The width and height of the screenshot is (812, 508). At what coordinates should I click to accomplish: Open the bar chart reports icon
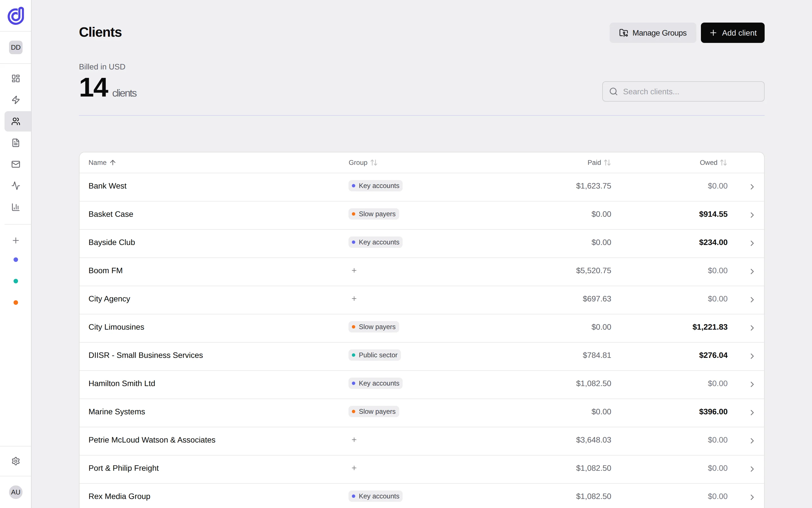point(16,207)
